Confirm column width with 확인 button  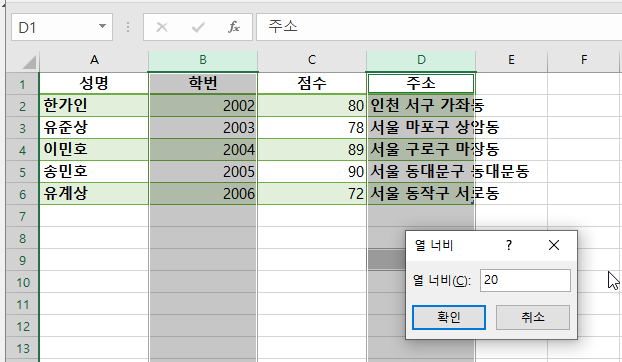(x=449, y=317)
